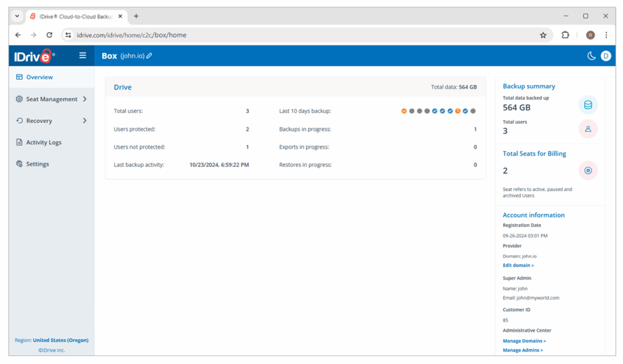Click the Total Seats for Billing heading
623x364 pixels.
click(x=534, y=154)
